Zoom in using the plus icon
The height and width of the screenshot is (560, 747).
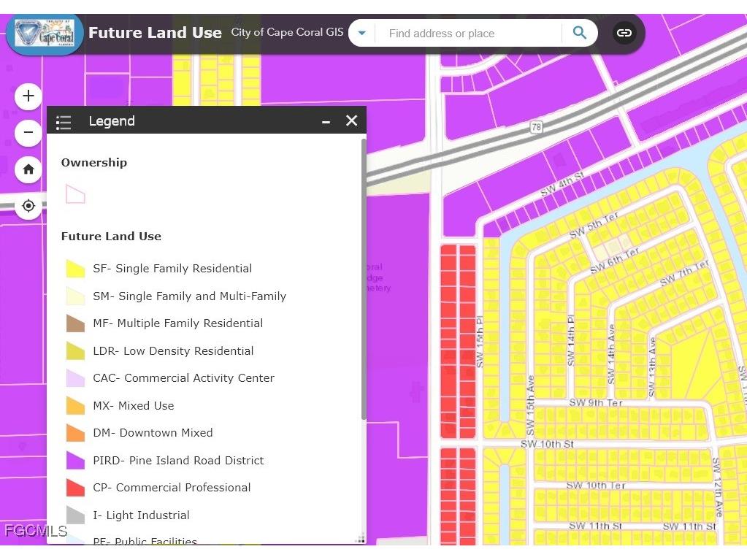click(28, 96)
